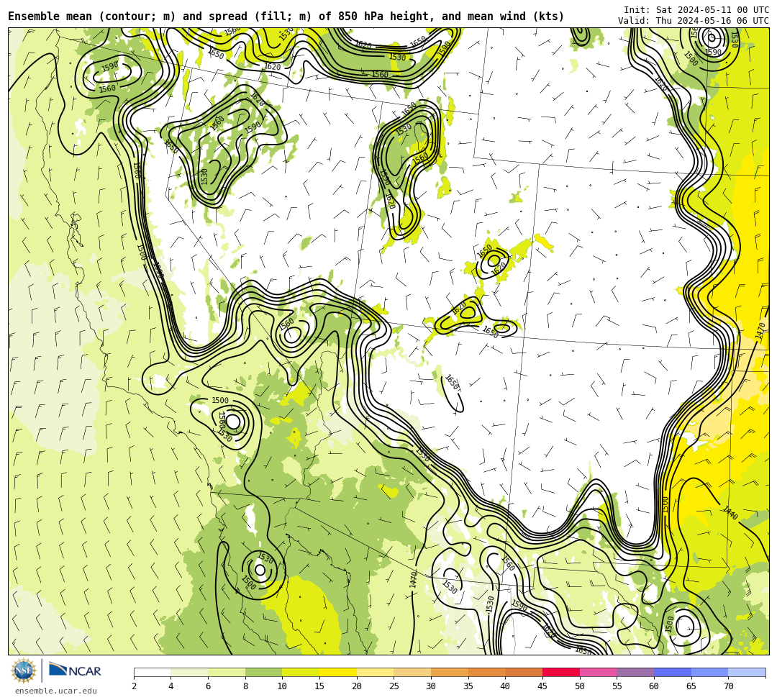Image resolution: width=777 pixels, height=700 pixels.
Task: Click the 'Init: Sat 2024-05-11 00 UTC' text
Action: pyautogui.click(x=696, y=9)
